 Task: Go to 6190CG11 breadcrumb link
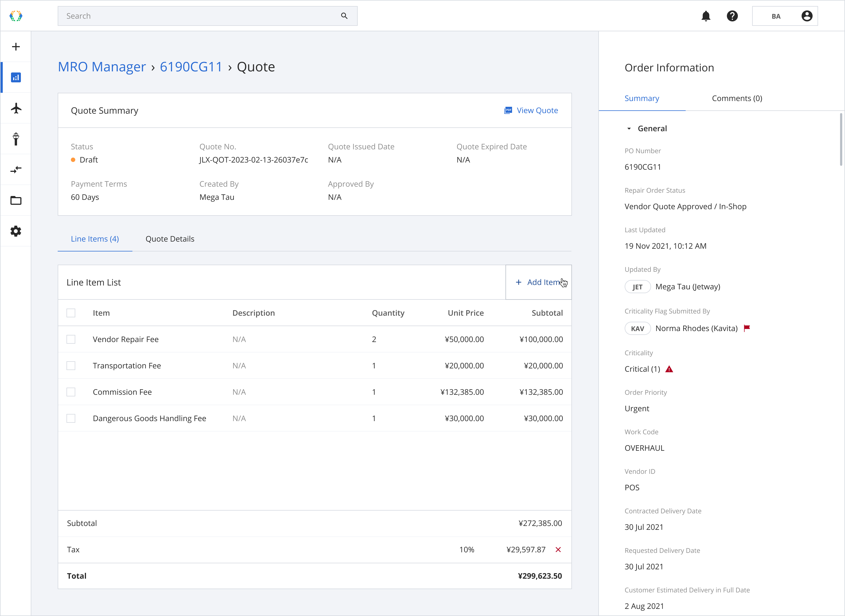pyautogui.click(x=191, y=67)
